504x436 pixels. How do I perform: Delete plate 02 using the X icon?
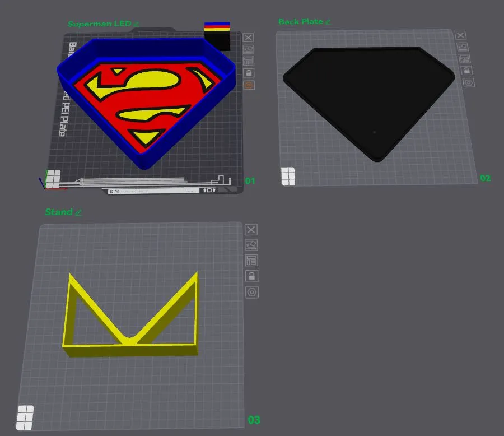(x=461, y=35)
